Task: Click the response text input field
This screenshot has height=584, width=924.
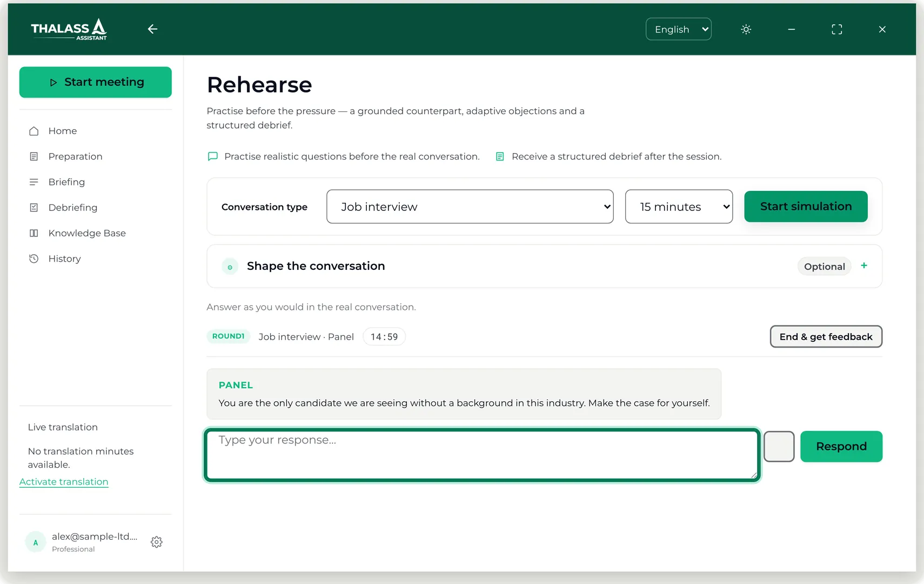Action: pos(482,455)
